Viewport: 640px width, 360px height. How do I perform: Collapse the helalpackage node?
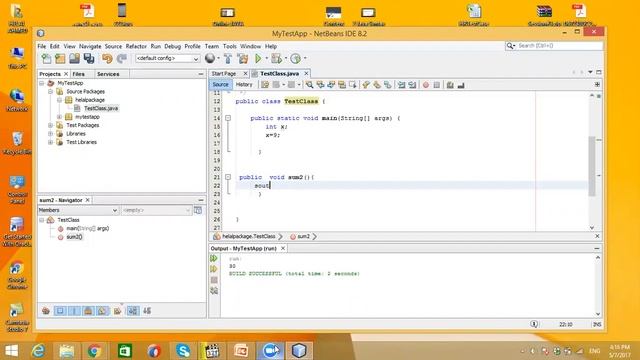pos(59,100)
